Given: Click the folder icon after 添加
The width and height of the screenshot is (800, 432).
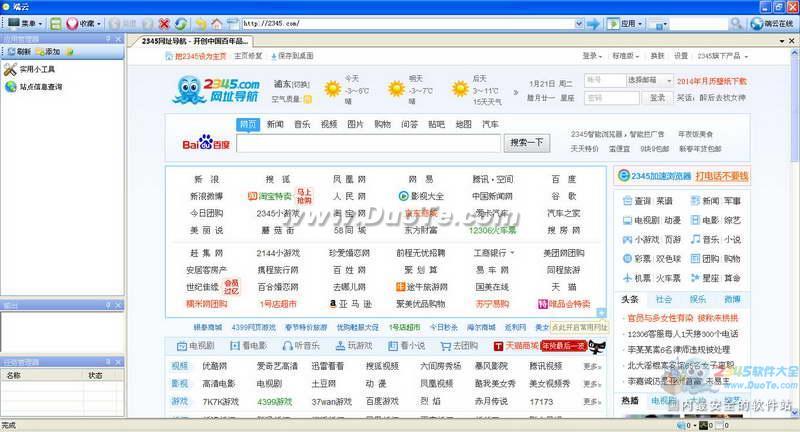Looking at the screenshot, I should click(70, 52).
